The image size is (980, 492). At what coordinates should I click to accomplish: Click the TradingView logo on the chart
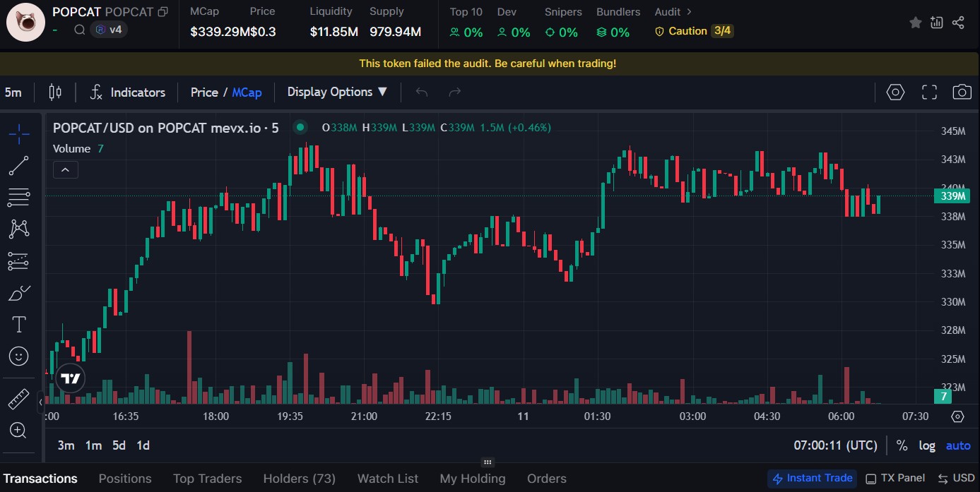71,379
